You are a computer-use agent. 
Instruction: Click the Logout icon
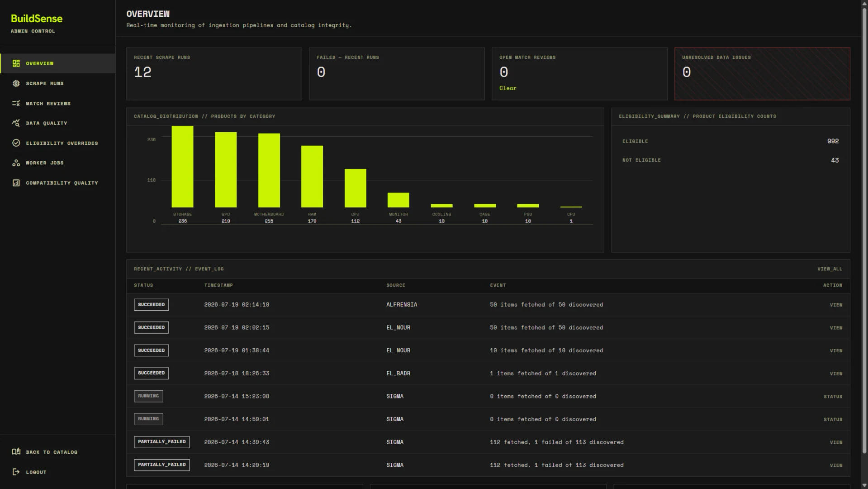(16, 472)
